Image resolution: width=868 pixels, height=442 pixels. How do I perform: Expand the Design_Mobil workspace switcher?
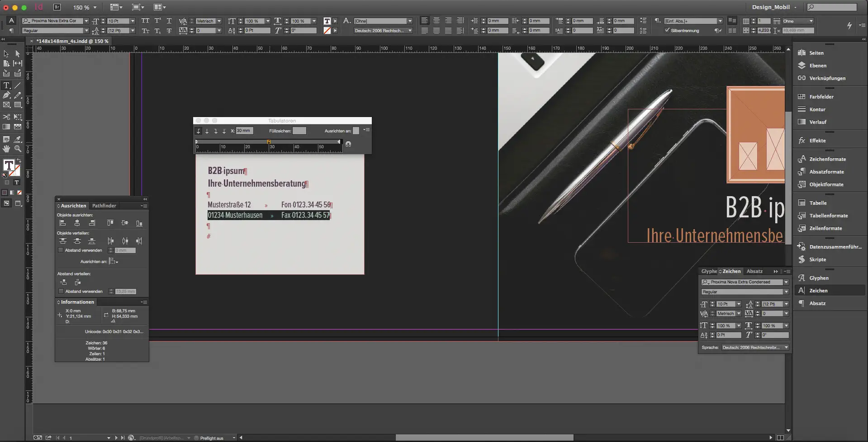[774, 7]
